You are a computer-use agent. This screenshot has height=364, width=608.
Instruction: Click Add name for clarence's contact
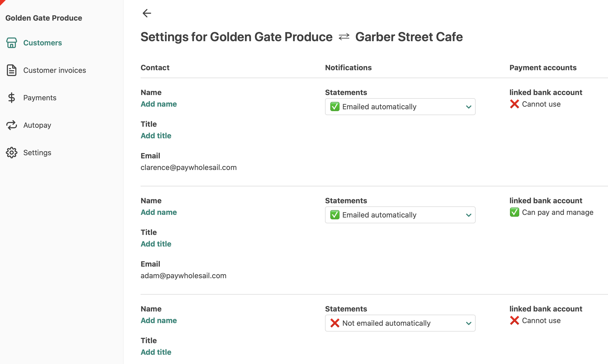tap(159, 104)
